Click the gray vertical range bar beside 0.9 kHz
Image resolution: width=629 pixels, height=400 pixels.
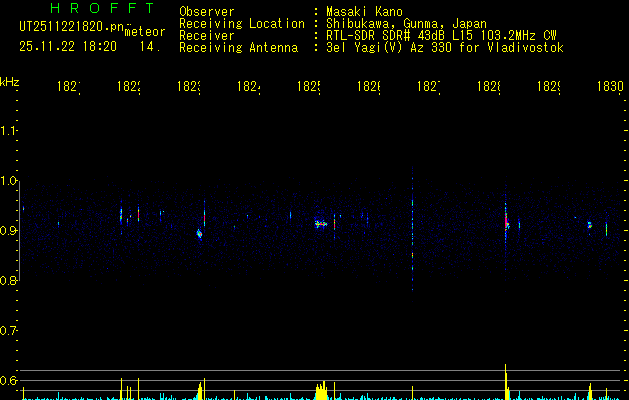coord(19,231)
